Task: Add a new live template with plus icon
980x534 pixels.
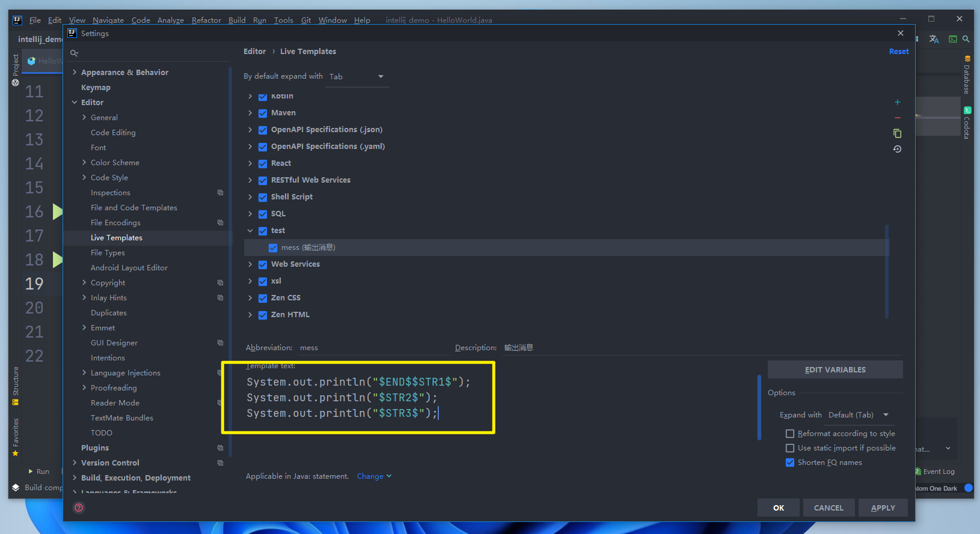Action: click(x=897, y=102)
